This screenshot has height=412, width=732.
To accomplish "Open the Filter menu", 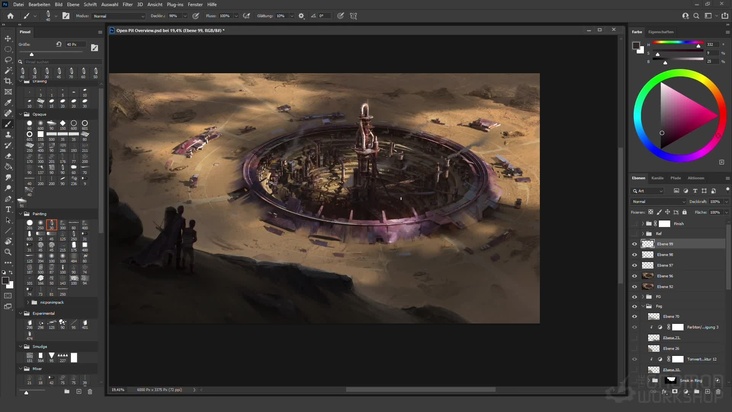I will coord(127,4).
